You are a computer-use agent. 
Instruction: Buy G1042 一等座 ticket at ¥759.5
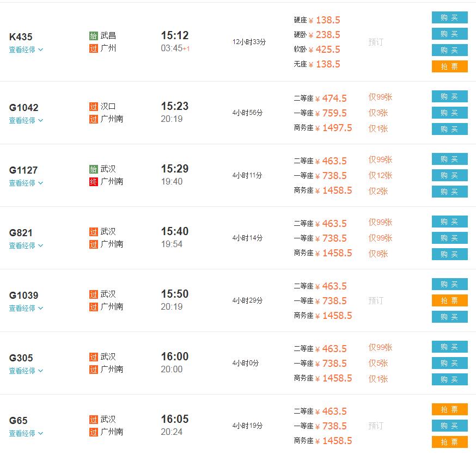click(x=450, y=113)
